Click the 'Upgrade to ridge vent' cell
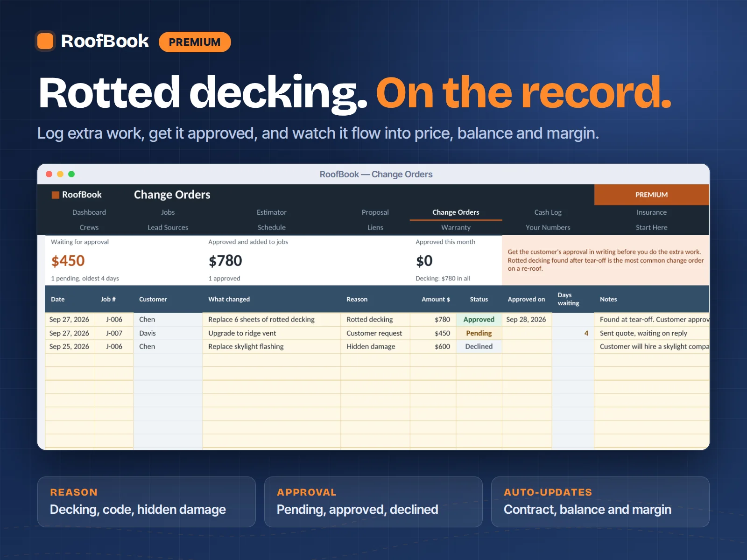The height and width of the screenshot is (560, 747). (x=271, y=333)
